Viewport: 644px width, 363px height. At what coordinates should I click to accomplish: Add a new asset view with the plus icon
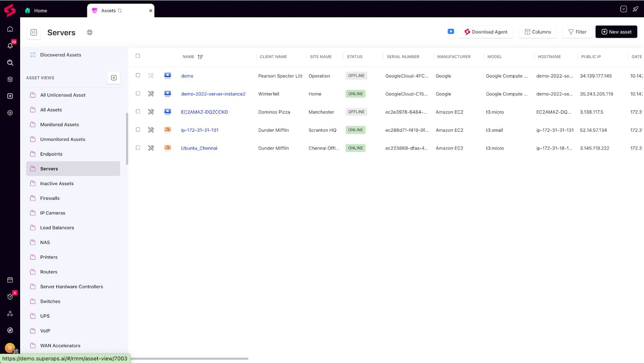[x=114, y=78]
